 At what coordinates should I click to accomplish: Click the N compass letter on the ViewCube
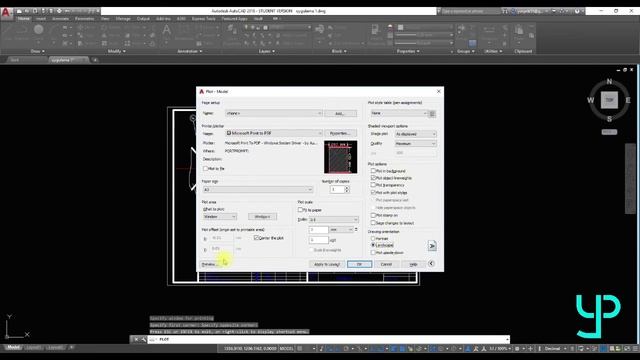(x=609, y=82)
